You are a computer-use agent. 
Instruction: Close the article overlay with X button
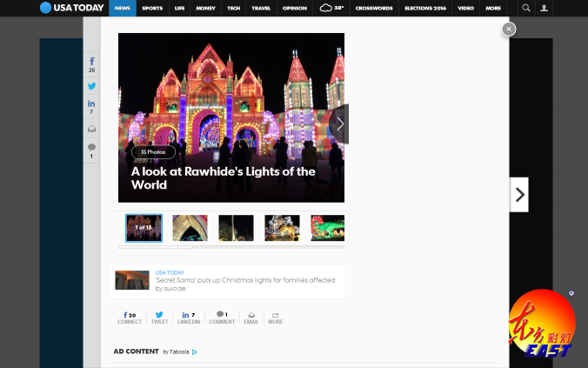509,30
